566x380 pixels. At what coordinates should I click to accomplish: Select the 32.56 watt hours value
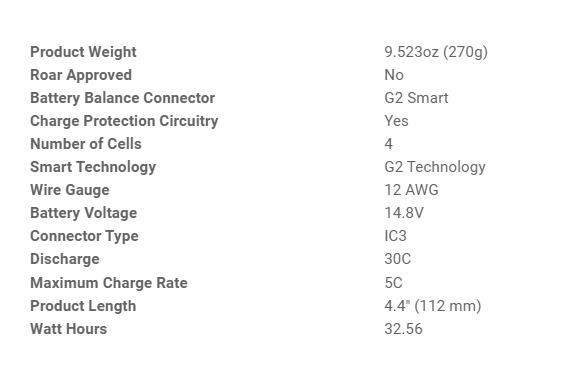pos(403,329)
